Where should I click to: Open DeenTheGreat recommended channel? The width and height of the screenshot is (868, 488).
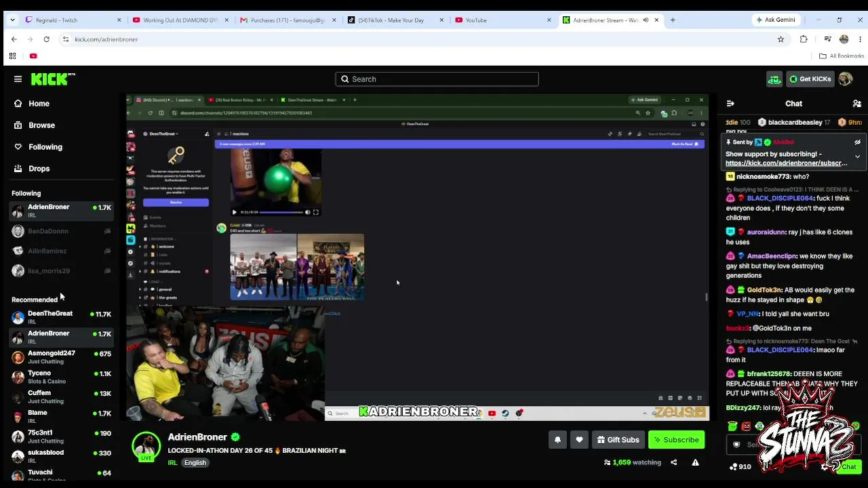click(x=61, y=317)
